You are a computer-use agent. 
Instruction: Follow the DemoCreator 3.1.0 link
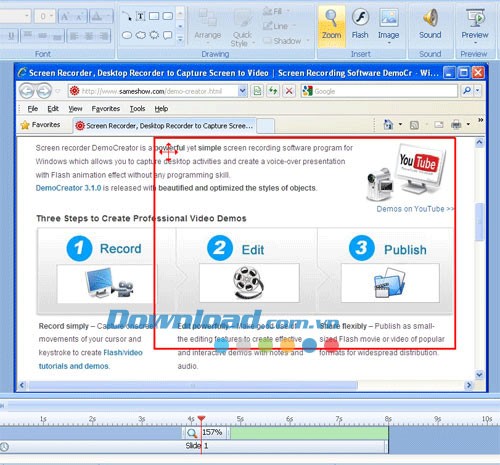[68, 188]
